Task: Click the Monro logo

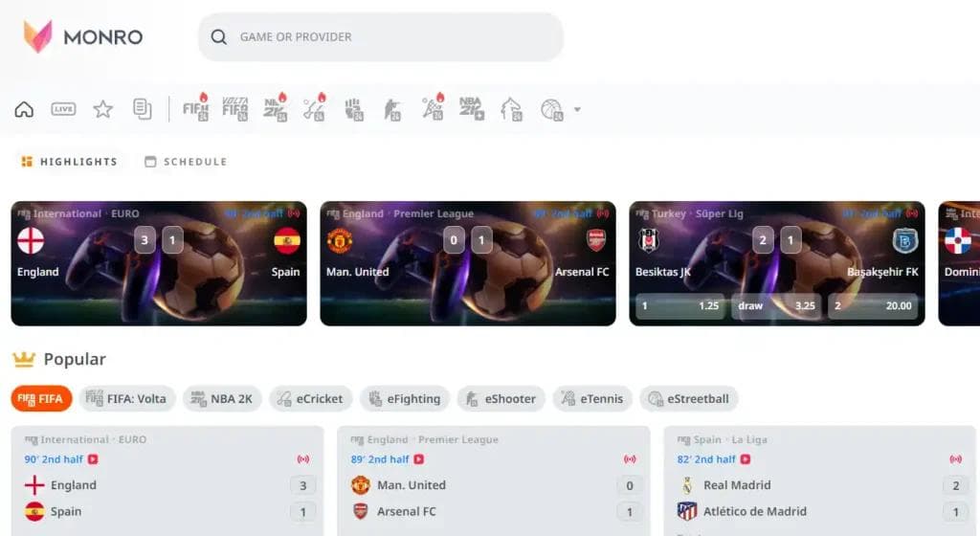Action: (83, 36)
